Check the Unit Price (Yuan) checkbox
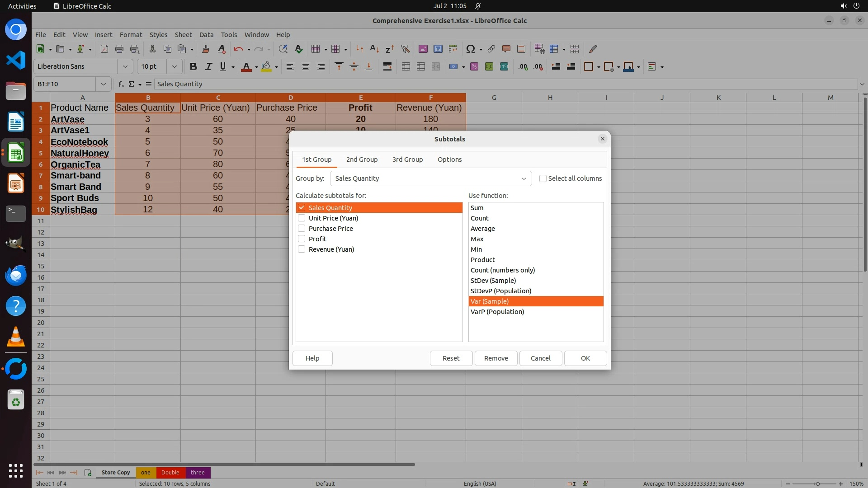The height and width of the screenshot is (488, 868). click(x=302, y=218)
